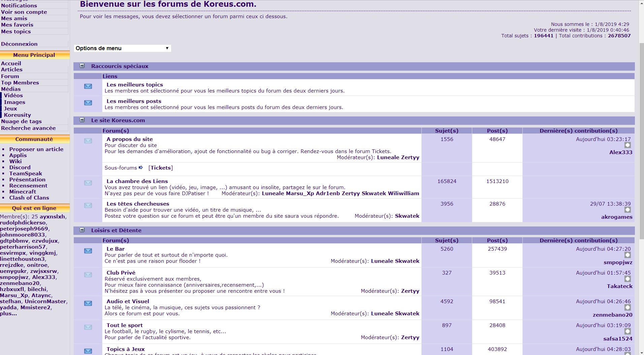Click the page's vertical scrollbar

[x=641, y=135]
